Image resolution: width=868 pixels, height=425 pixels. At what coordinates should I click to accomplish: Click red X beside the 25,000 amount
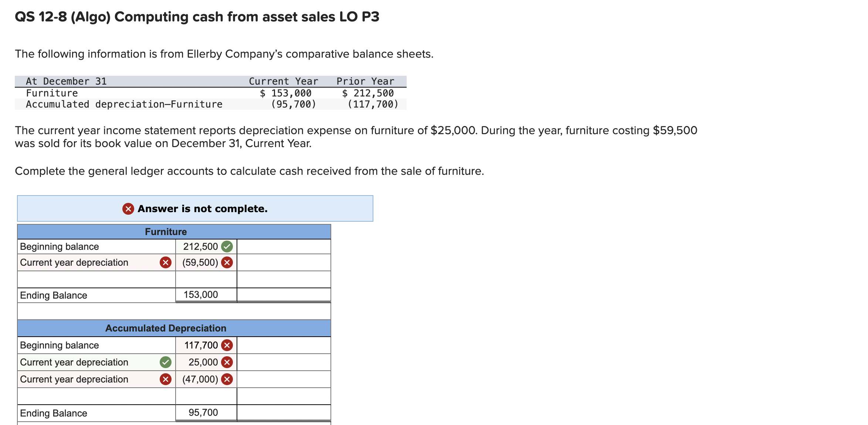227,362
